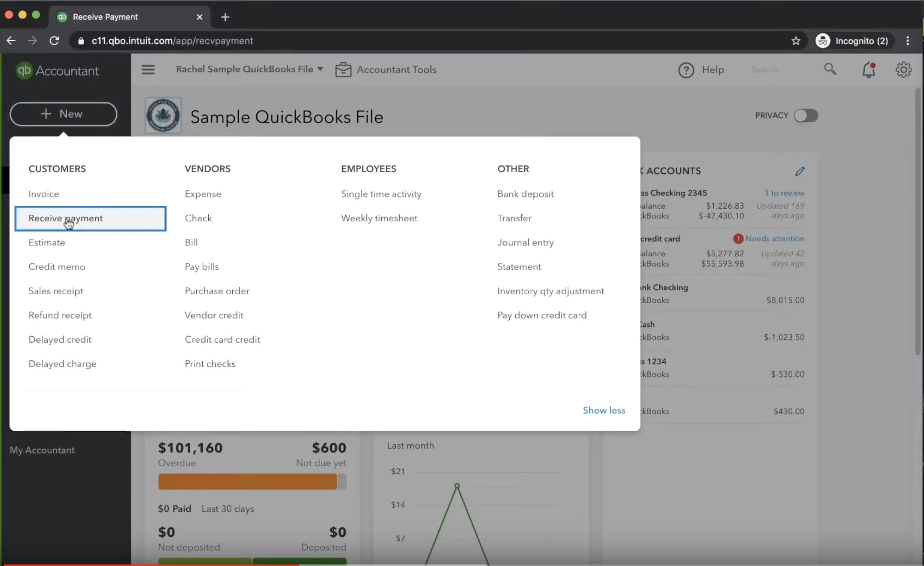
Task: Click the browser forward arrow
Action: pyautogui.click(x=33, y=41)
